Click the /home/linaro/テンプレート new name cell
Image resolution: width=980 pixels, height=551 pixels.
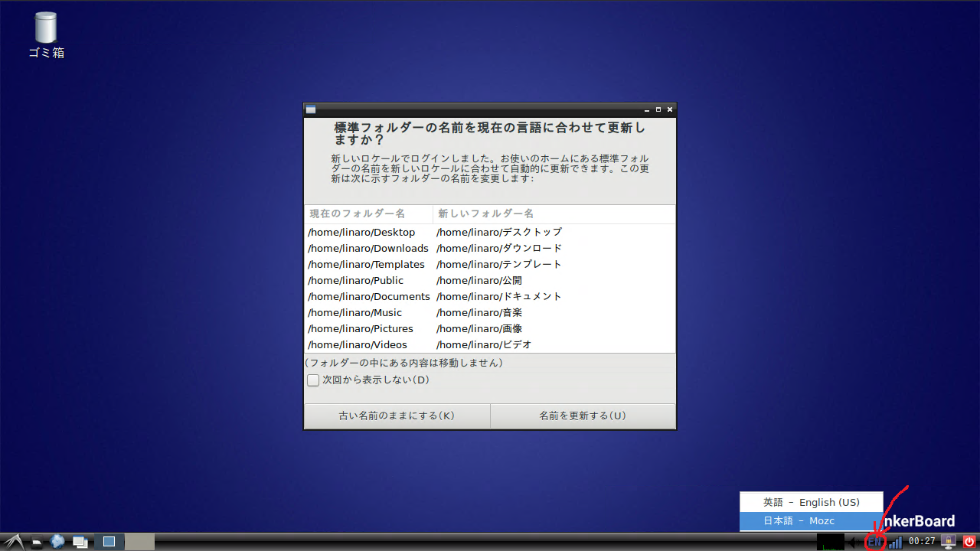tap(499, 264)
